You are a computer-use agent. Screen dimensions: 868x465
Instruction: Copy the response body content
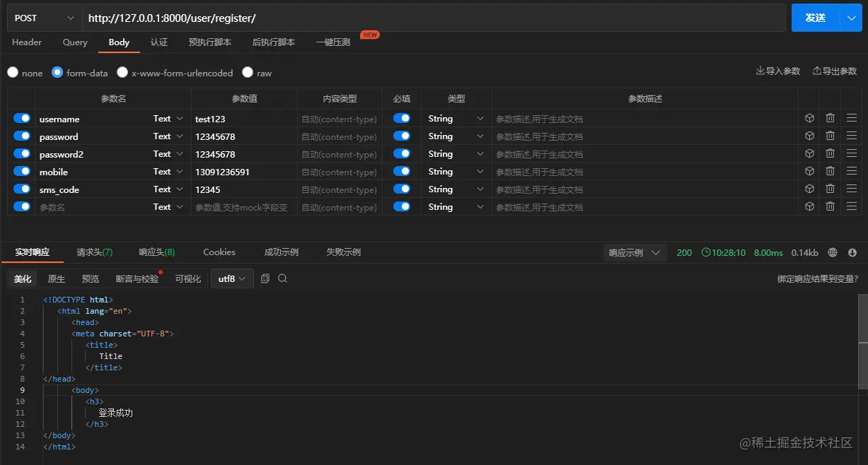pos(265,278)
